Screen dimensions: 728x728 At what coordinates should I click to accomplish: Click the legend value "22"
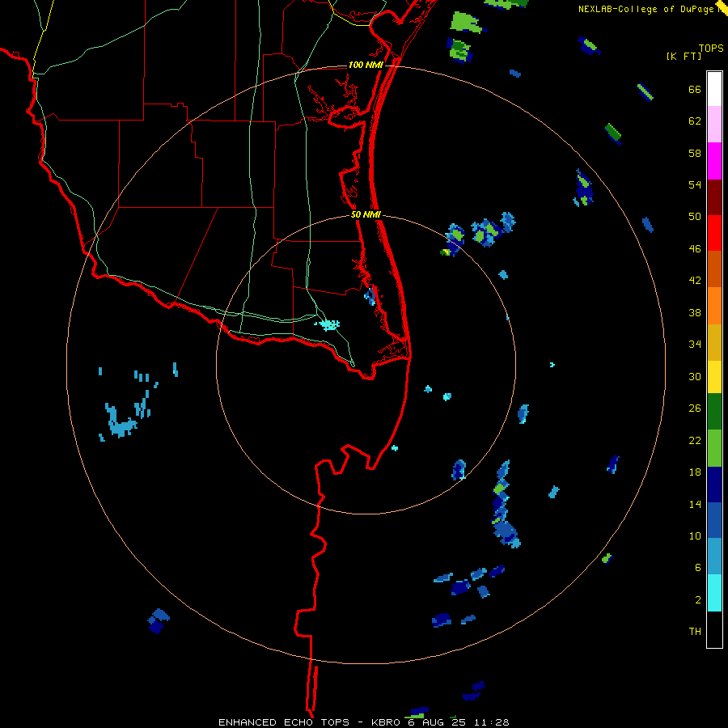click(x=695, y=440)
